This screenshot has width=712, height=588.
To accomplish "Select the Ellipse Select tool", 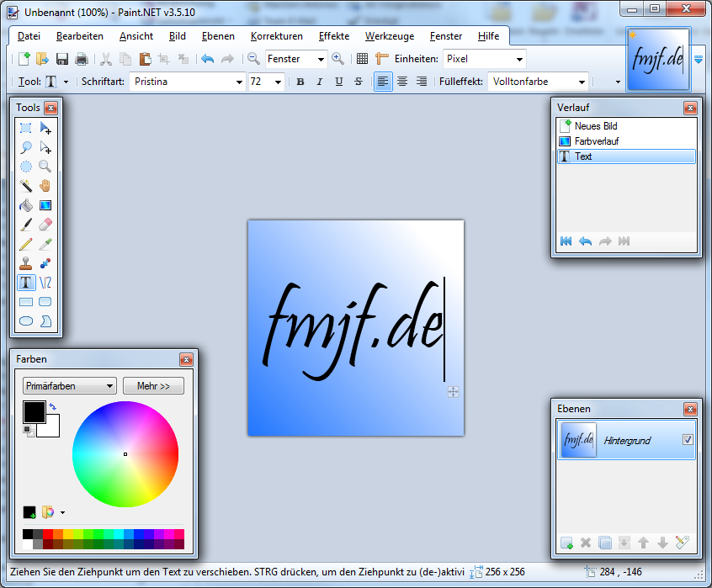I will pyautogui.click(x=26, y=167).
